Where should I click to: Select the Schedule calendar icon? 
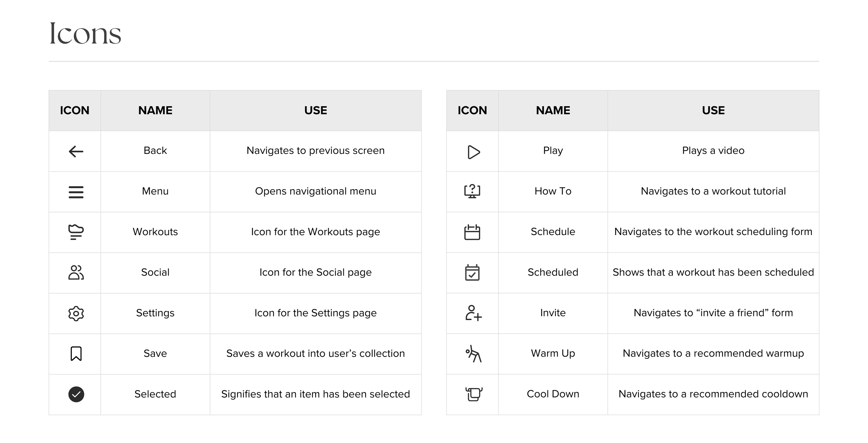(472, 232)
